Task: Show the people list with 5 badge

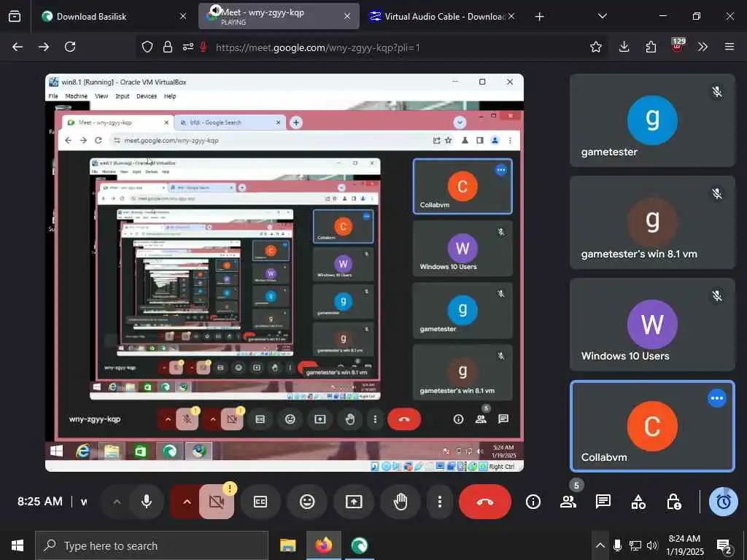Action: [568, 502]
